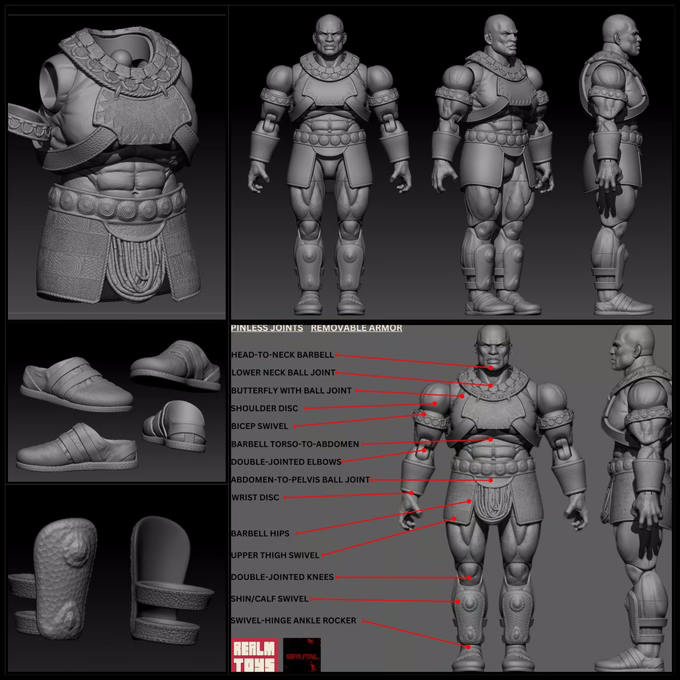
Task: Open the top side profile figure render
Action: (625, 165)
